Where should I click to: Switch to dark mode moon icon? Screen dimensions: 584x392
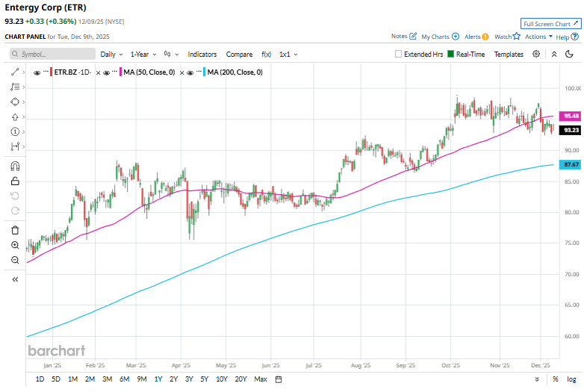point(571,54)
